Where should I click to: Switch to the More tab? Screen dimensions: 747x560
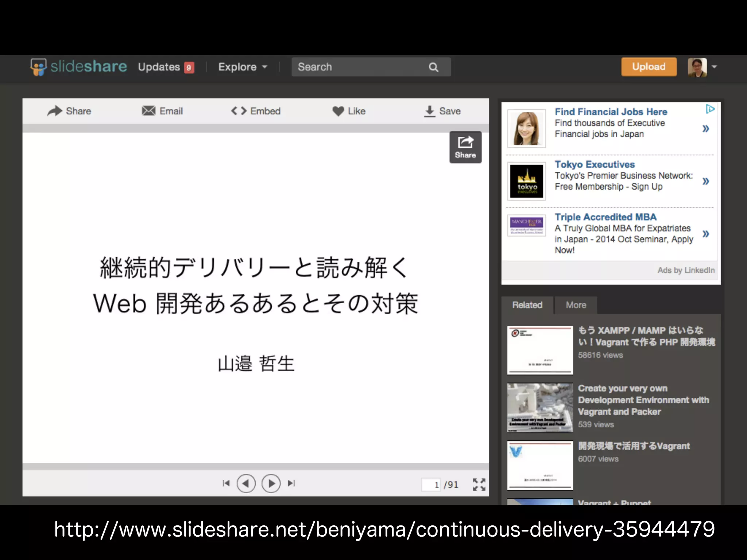pyautogui.click(x=576, y=305)
